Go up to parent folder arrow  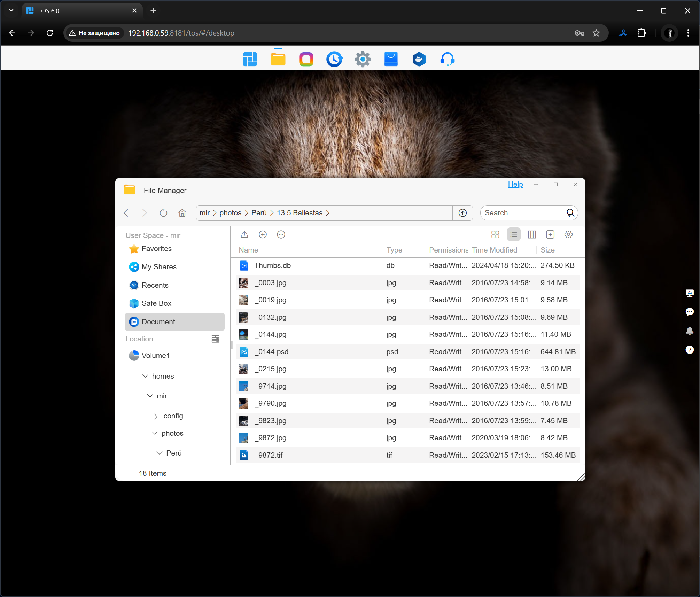pos(462,213)
